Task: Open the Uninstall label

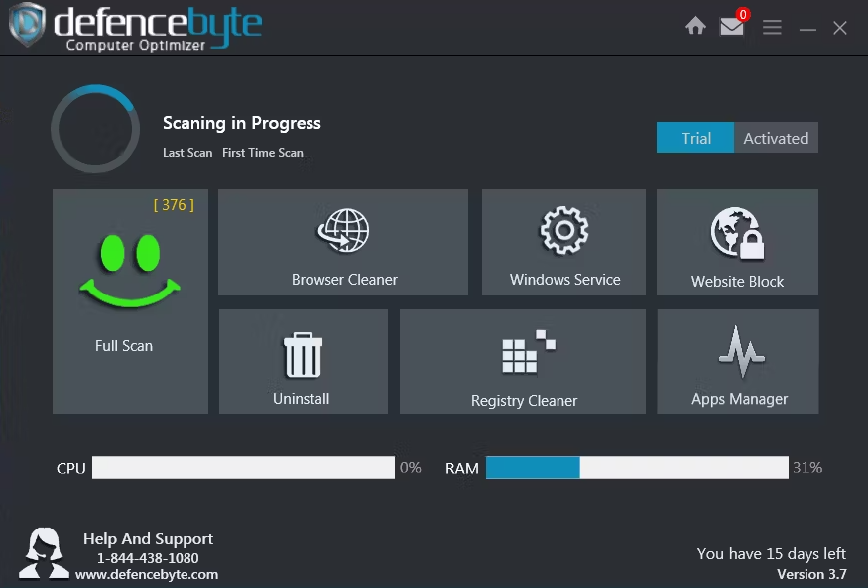Action: [x=302, y=399]
